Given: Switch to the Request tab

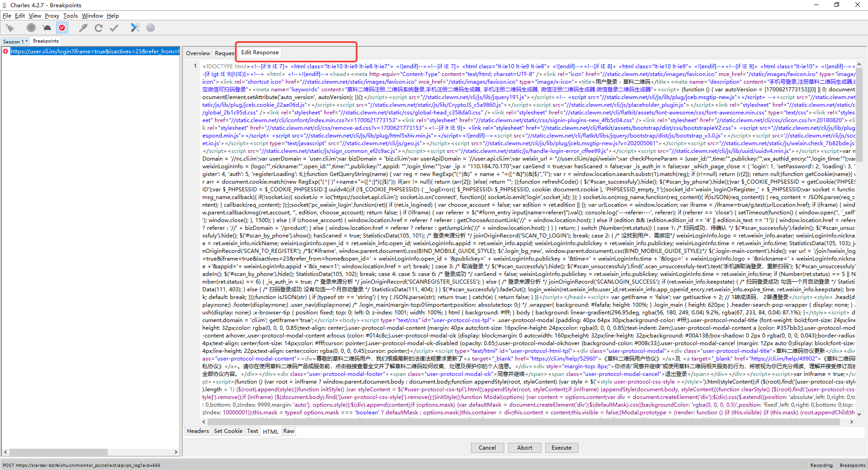Looking at the screenshot, I should coord(224,53).
